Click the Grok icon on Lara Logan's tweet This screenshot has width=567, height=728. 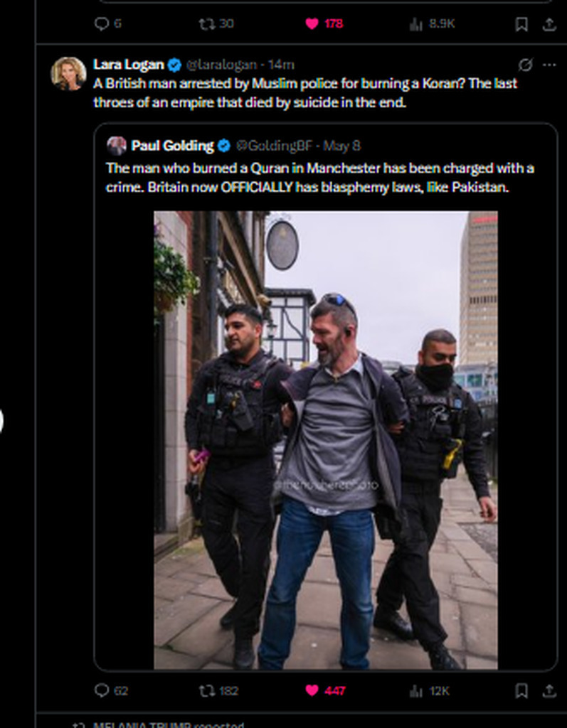coord(526,65)
